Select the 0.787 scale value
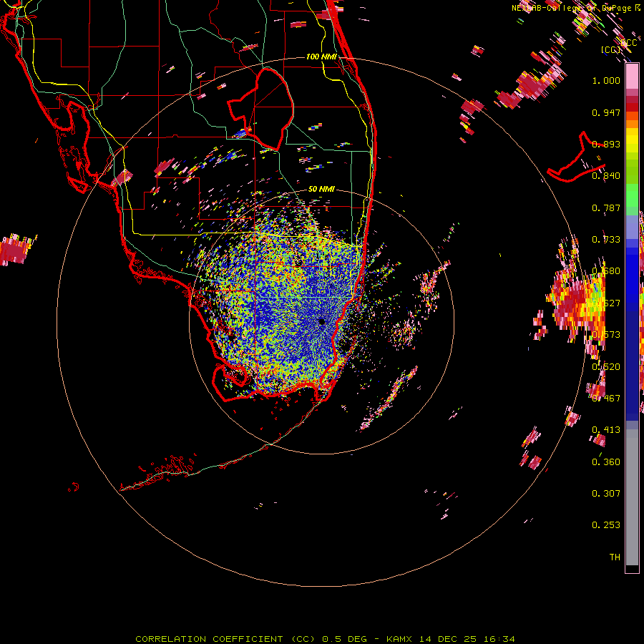The height and width of the screenshot is (644, 644). [606, 208]
